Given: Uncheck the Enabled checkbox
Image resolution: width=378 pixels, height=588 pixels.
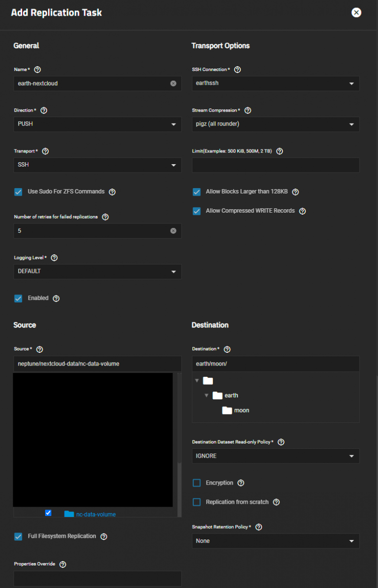Looking at the screenshot, I should pyautogui.click(x=18, y=298).
